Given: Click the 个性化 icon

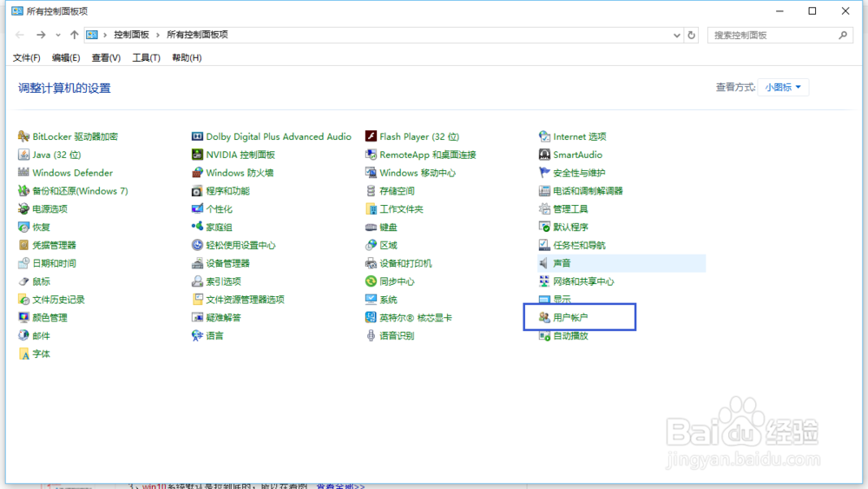Looking at the screenshot, I should [x=197, y=208].
